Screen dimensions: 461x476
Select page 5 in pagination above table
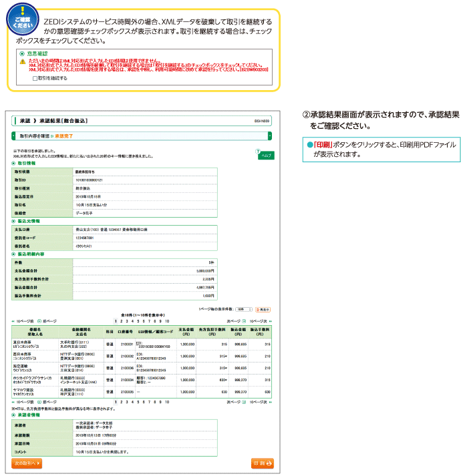click(138, 321)
